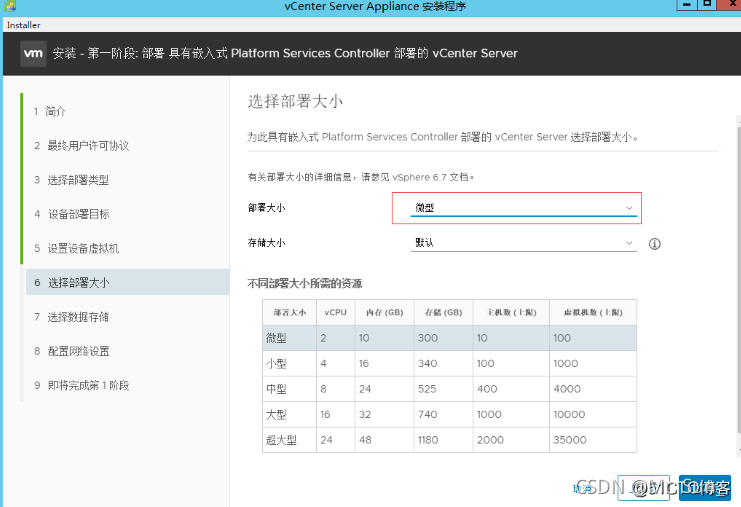This screenshot has width=741, height=507.
Task: Click the 不同部署大小所需的资源 heading
Action: [305, 284]
